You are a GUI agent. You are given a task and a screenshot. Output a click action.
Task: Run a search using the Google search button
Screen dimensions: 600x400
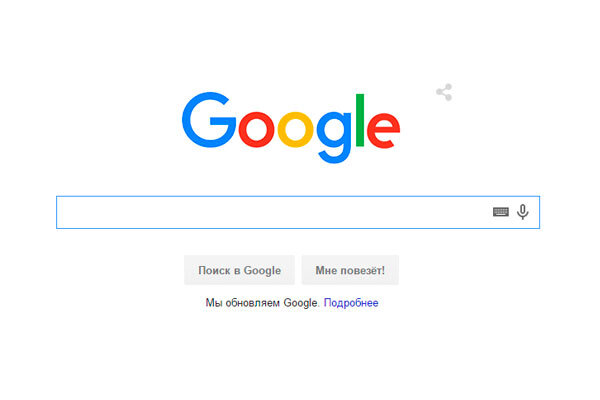coord(239,270)
